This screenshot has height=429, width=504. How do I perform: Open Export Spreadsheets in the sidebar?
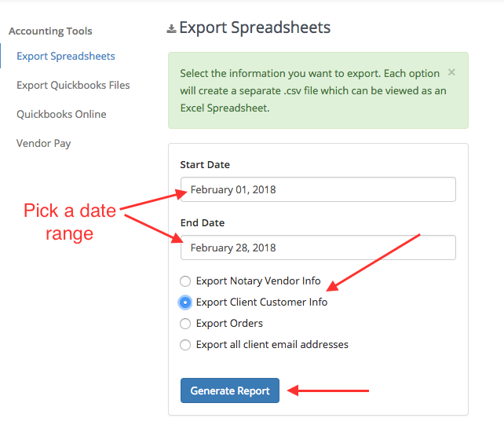(x=66, y=56)
